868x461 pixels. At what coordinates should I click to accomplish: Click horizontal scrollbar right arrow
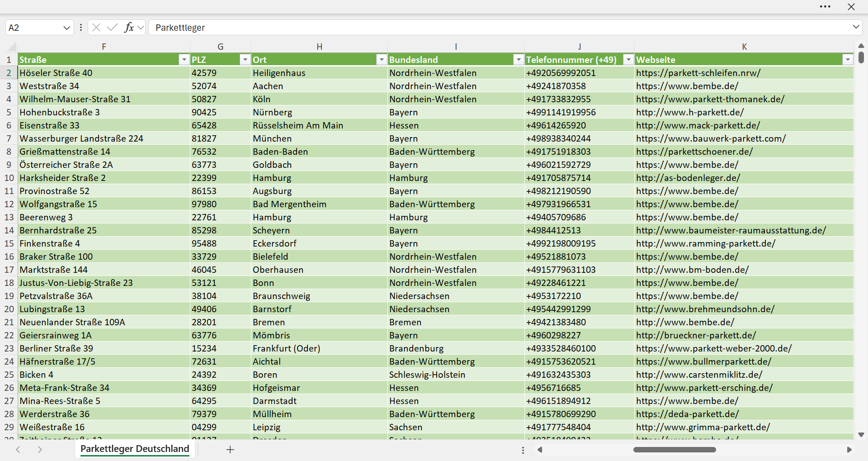click(849, 450)
